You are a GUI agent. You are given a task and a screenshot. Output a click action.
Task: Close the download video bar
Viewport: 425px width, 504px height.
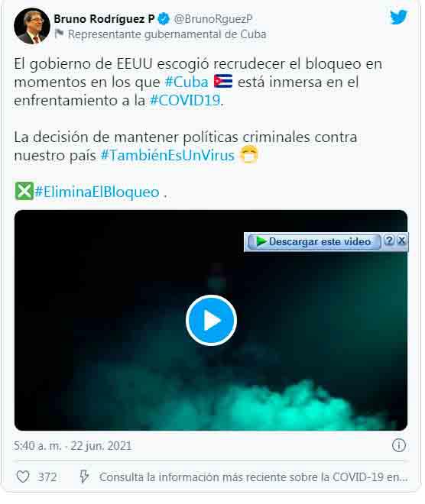(x=401, y=241)
